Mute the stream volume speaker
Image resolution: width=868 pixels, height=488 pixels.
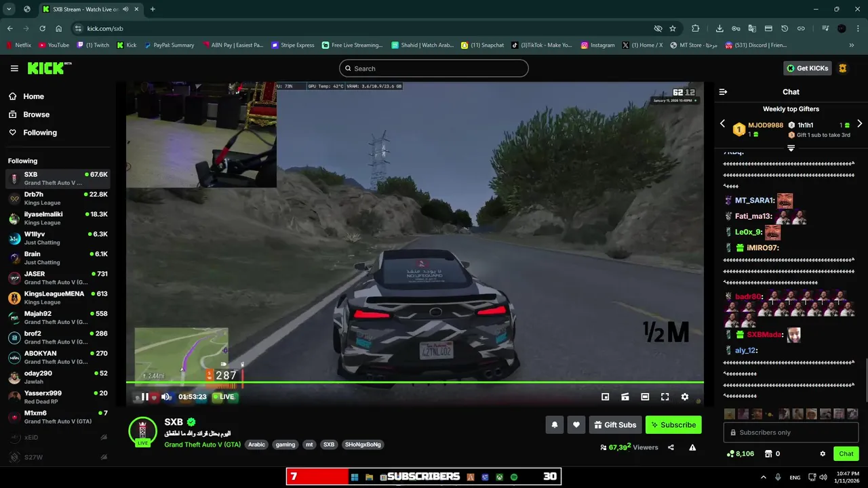pos(165,397)
